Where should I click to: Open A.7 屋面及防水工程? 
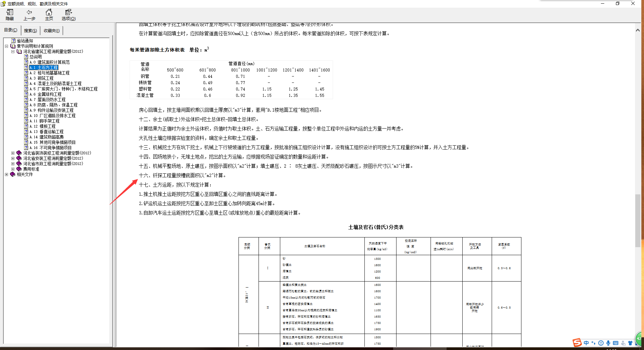pyautogui.click(x=47, y=100)
